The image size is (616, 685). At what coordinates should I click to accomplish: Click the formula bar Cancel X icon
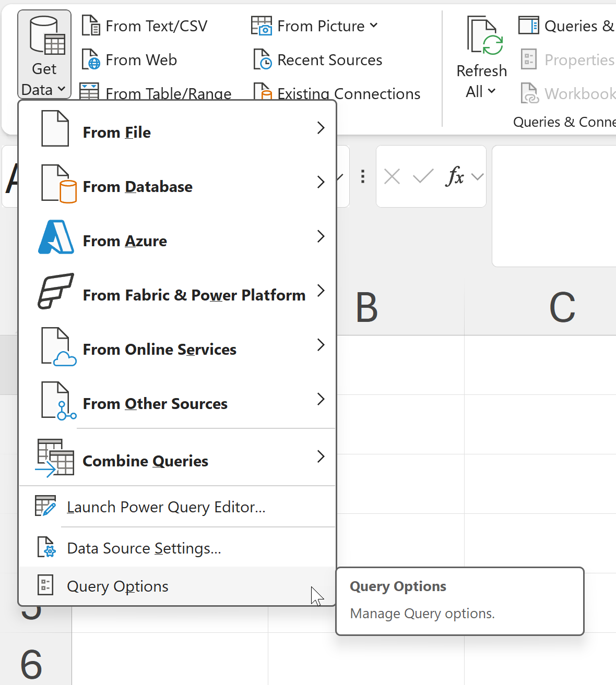[x=392, y=176]
